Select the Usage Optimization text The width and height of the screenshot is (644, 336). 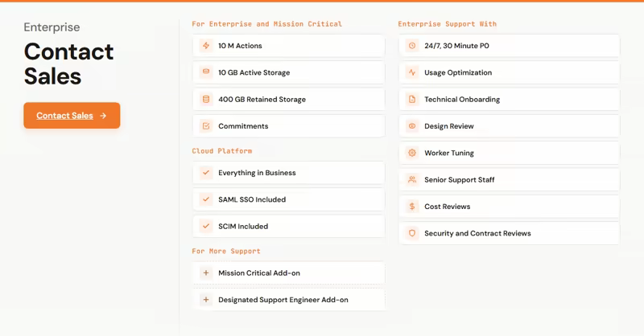point(458,72)
